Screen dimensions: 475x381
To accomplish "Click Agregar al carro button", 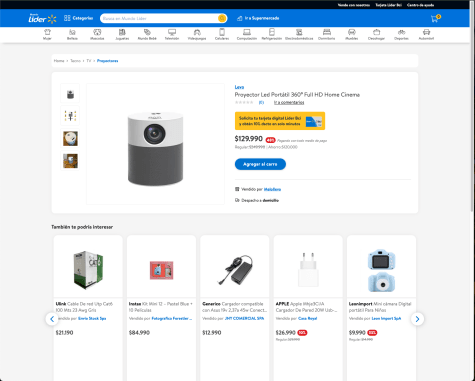I will (x=260, y=164).
